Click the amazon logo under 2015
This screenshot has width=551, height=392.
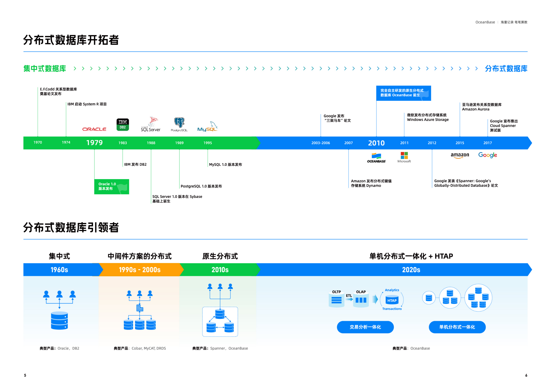coord(460,156)
